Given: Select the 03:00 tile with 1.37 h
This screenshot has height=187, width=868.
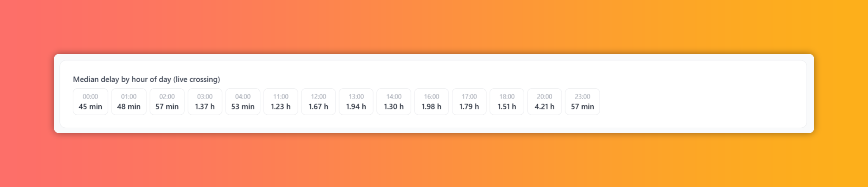Looking at the screenshot, I should pyautogui.click(x=205, y=102).
